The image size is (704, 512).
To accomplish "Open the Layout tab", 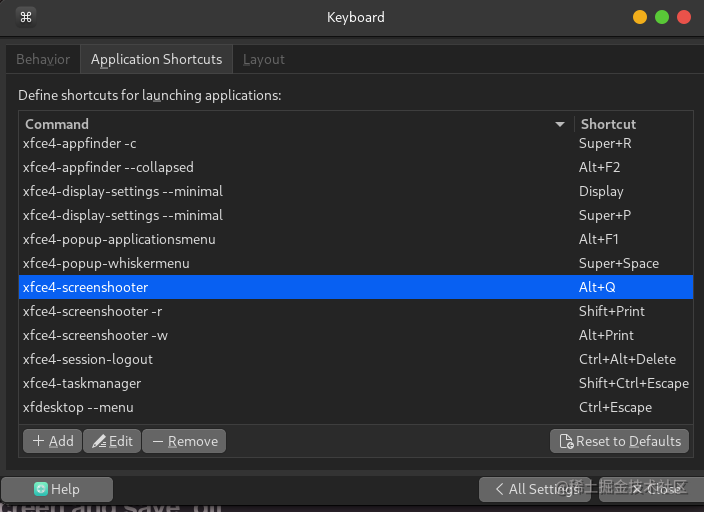I will coord(264,59).
